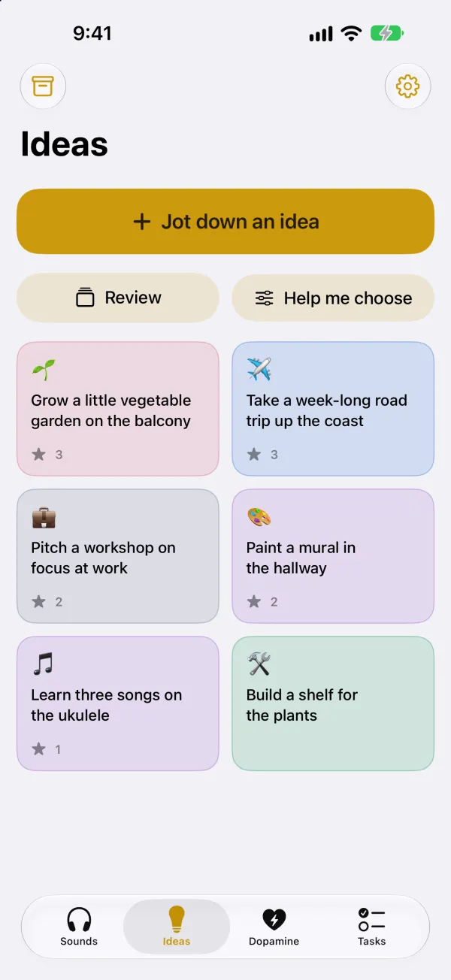Click the Help me choose button
The image size is (451, 980).
tap(333, 298)
